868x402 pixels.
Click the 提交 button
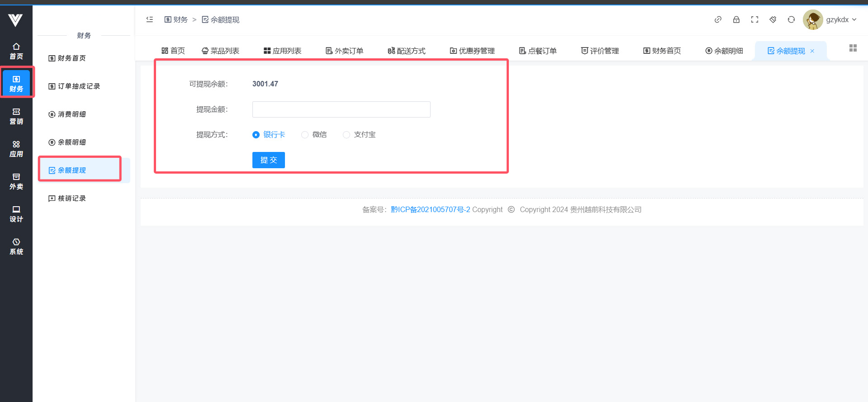coord(269,160)
